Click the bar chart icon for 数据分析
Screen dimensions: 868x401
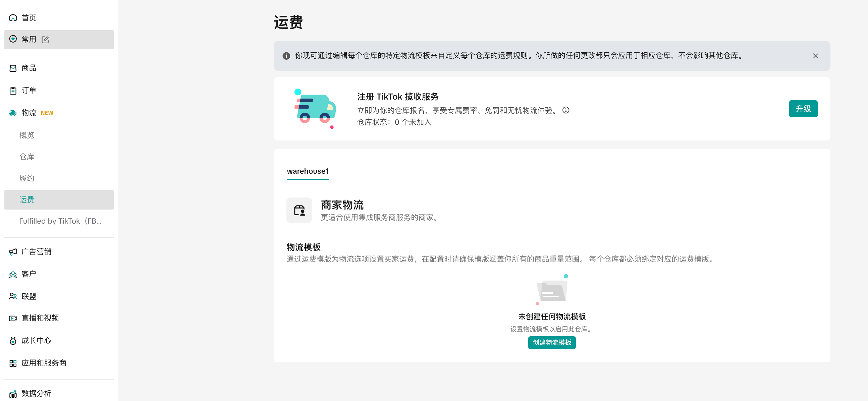(x=13, y=394)
